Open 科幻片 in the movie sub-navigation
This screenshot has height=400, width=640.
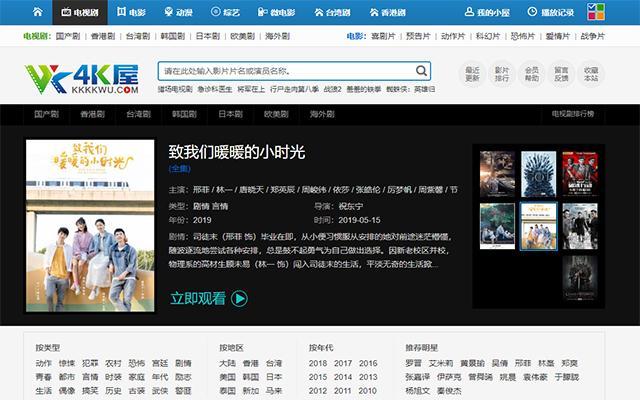488,36
